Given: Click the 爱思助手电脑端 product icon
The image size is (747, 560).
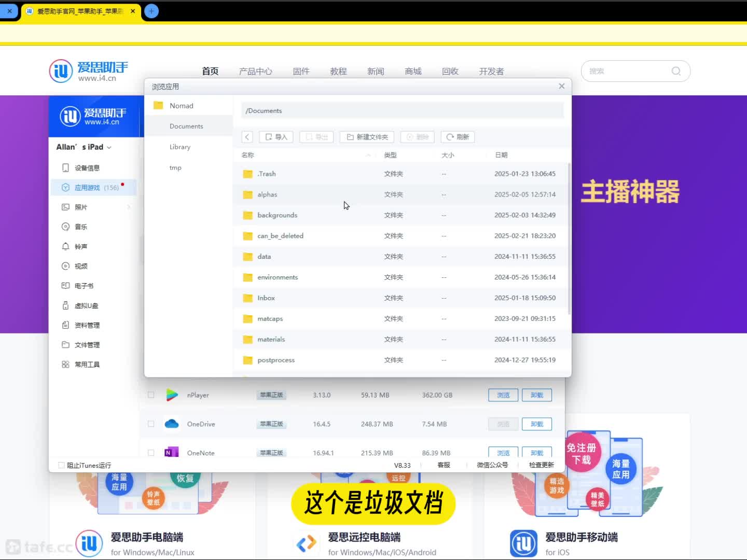Looking at the screenshot, I should click(x=89, y=543).
